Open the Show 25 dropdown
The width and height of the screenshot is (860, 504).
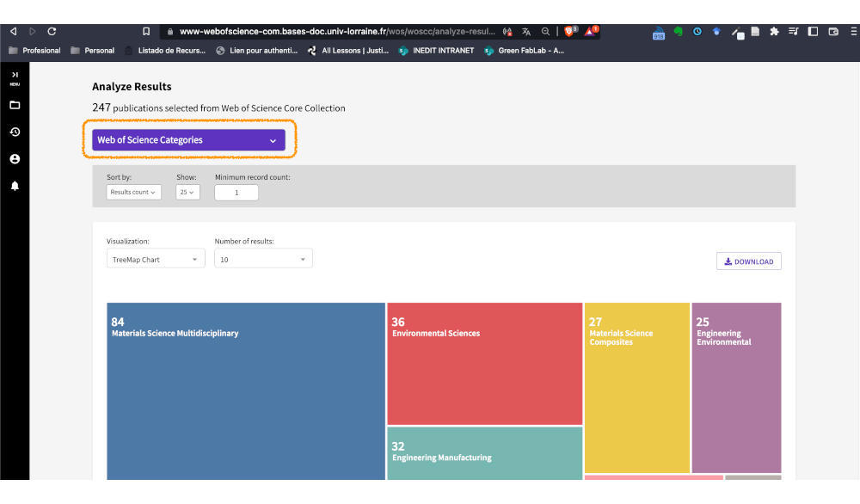[187, 193]
